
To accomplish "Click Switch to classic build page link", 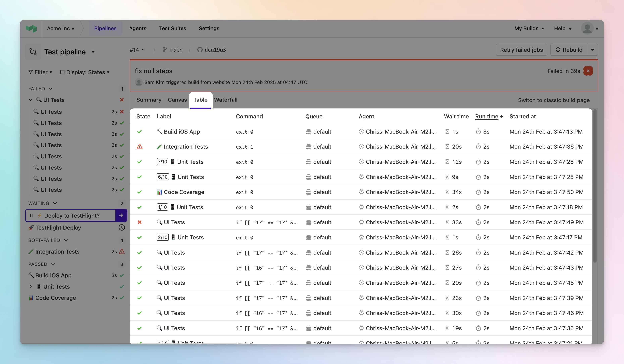I will [554, 100].
